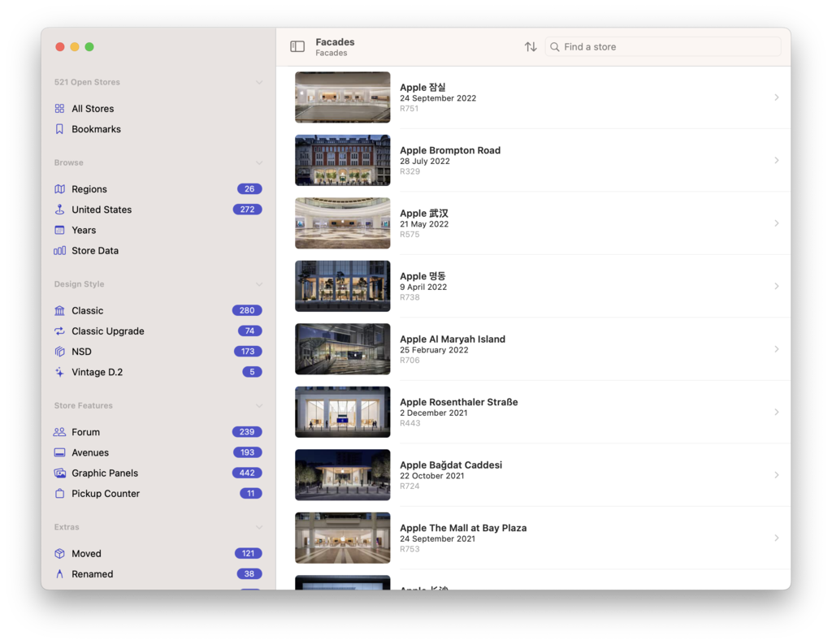
Task: Expand the Apple Rosenthaler Straße row chevron
Action: (x=774, y=412)
